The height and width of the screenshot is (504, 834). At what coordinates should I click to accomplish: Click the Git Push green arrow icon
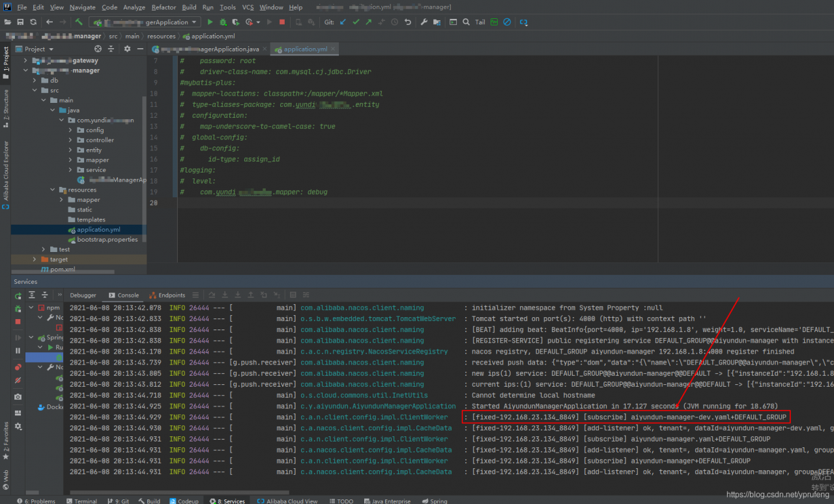pyautogui.click(x=369, y=22)
